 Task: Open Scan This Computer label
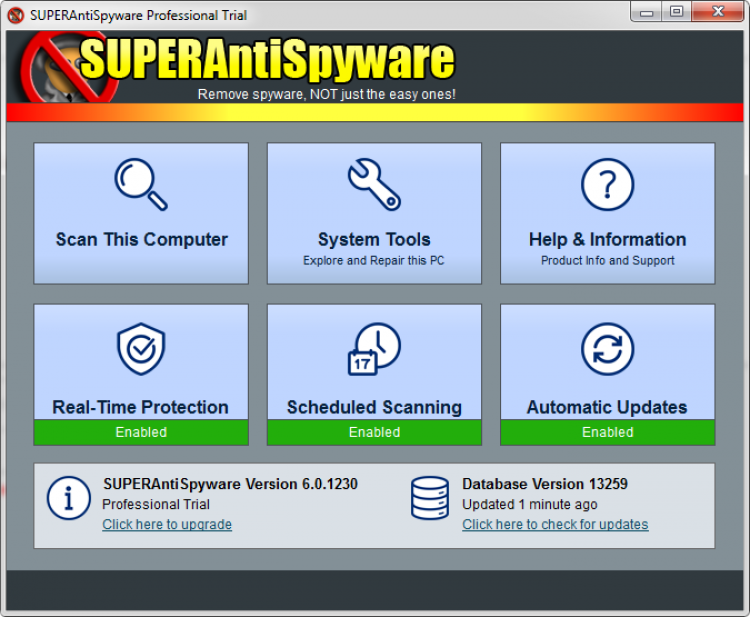coord(142,239)
